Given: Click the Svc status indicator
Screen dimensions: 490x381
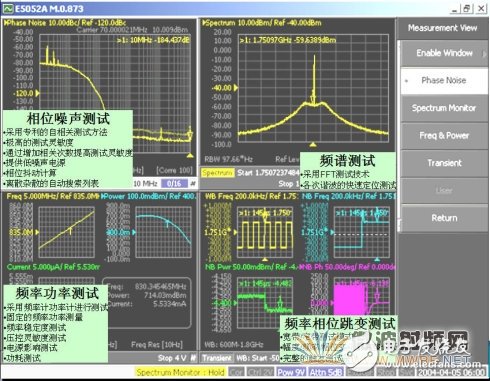Looking at the screenshot, I should (x=406, y=372).
